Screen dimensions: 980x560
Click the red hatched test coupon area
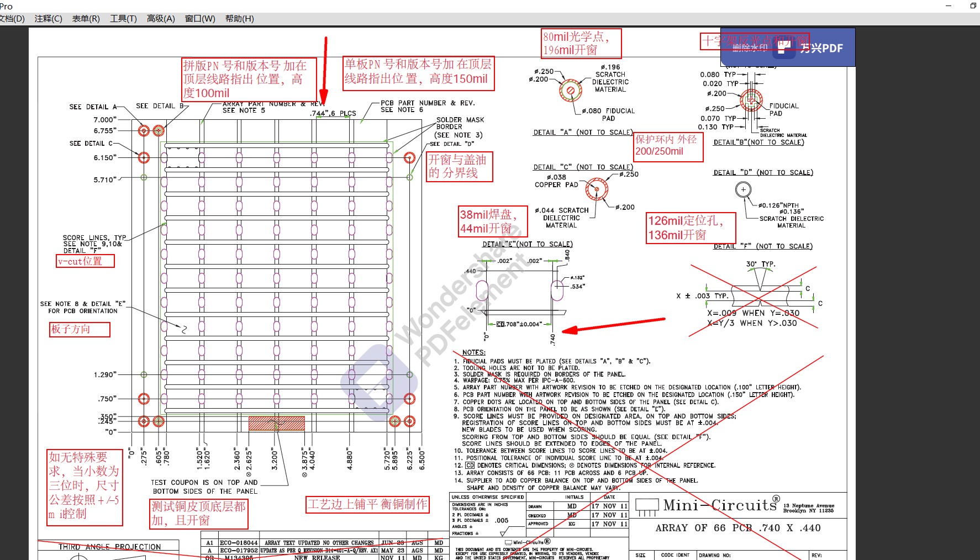click(276, 424)
